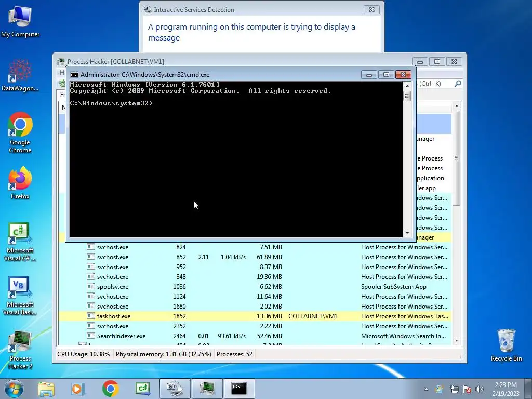Click the network tray icon
The height and width of the screenshot is (399, 532).
[454, 389]
